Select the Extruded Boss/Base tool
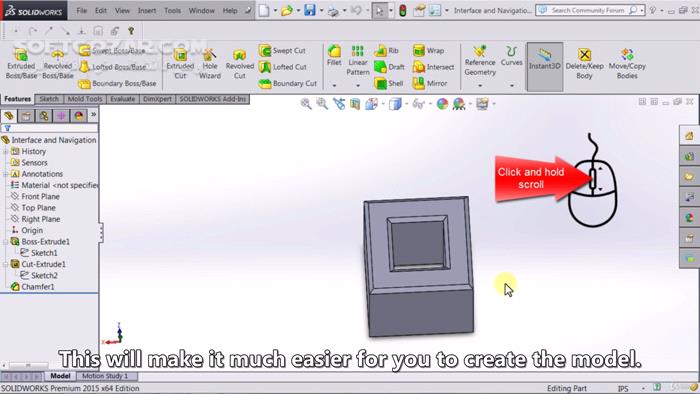The height and width of the screenshot is (394, 700). (21, 64)
